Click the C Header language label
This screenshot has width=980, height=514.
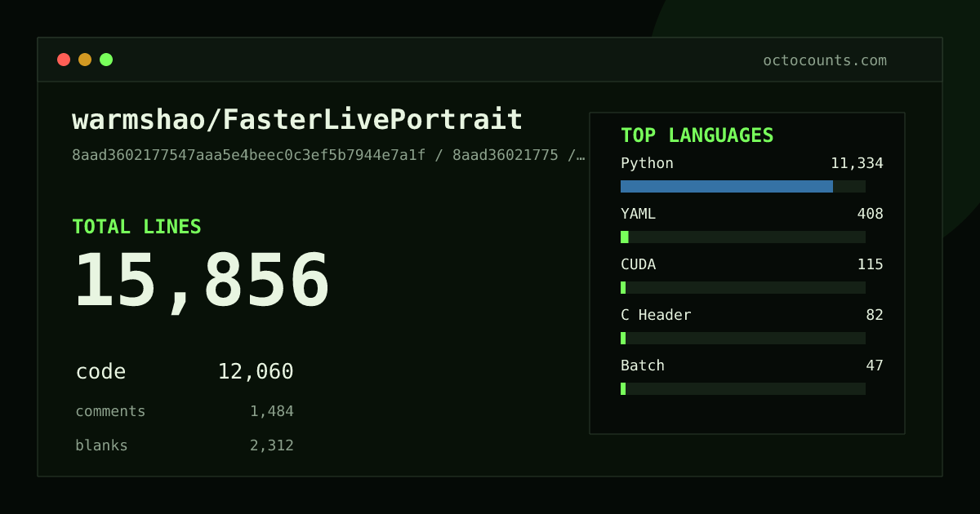pos(656,315)
